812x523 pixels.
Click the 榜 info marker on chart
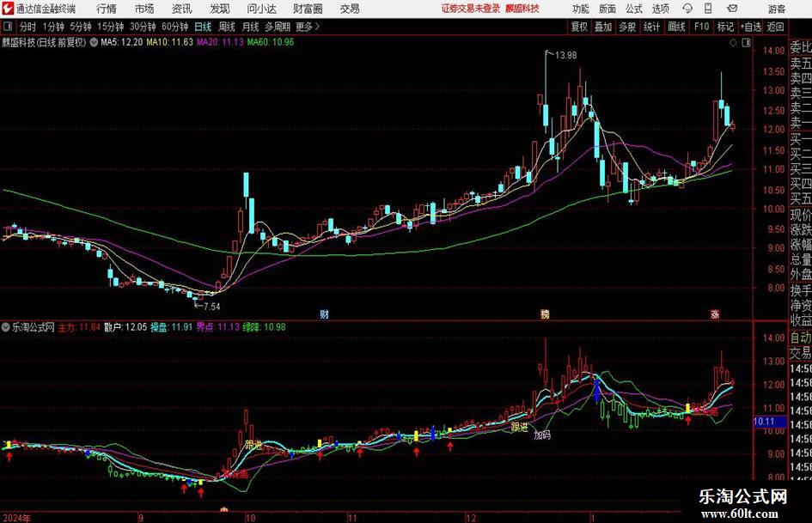(x=545, y=314)
